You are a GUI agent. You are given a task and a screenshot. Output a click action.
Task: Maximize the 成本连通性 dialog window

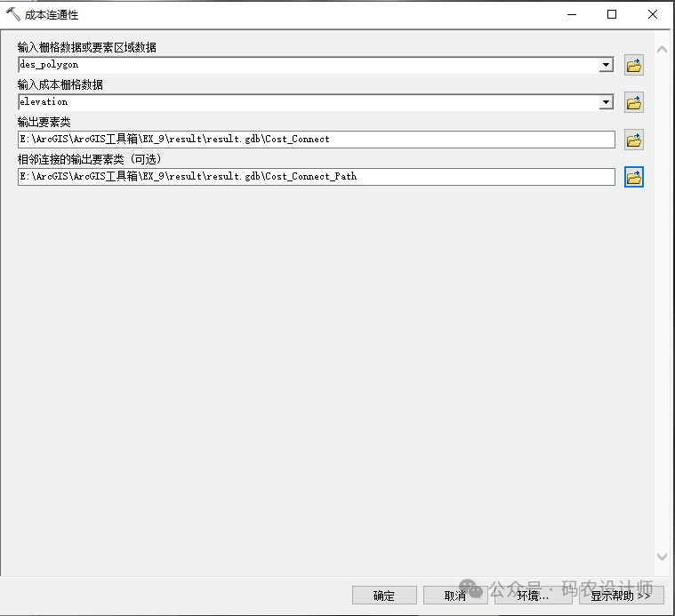pyautogui.click(x=612, y=14)
